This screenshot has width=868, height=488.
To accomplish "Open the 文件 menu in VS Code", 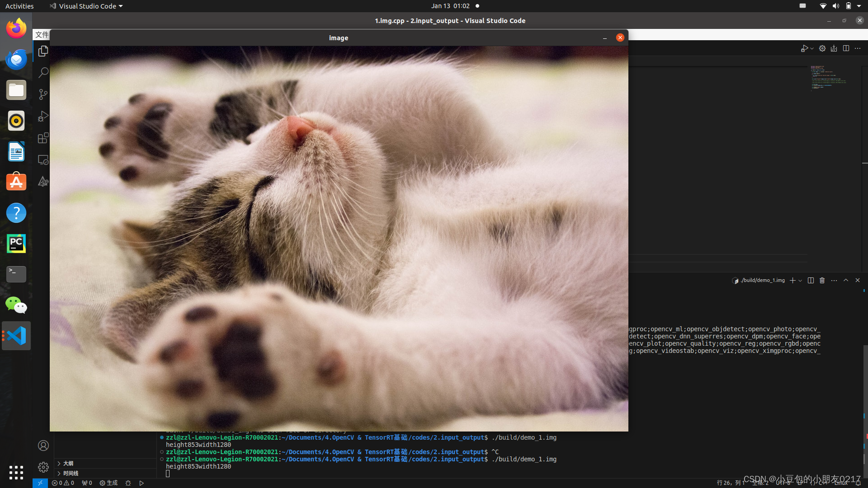I will (x=42, y=35).
